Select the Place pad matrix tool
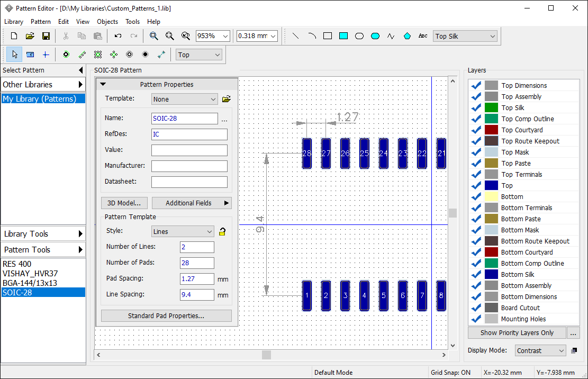The width and height of the screenshot is (588, 379). coord(98,55)
